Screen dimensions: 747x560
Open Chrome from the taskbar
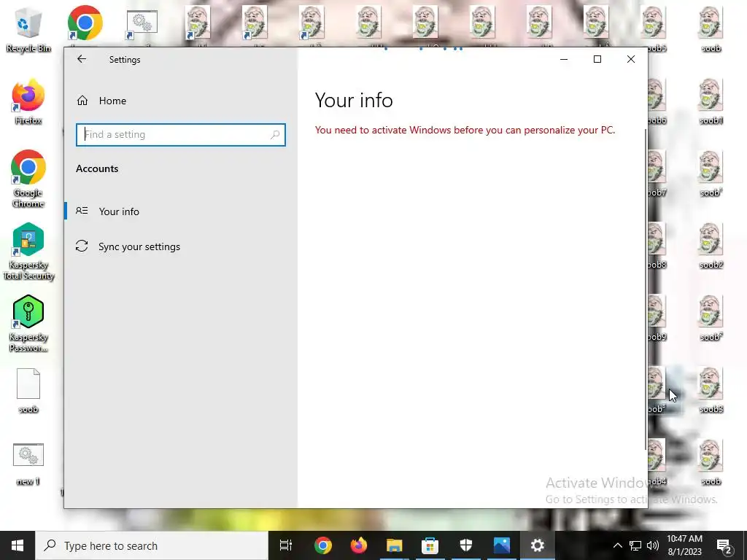pos(322,545)
